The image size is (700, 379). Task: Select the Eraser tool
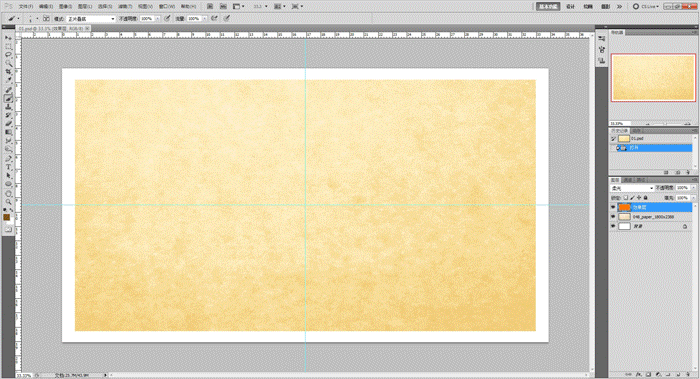pyautogui.click(x=8, y=124)
